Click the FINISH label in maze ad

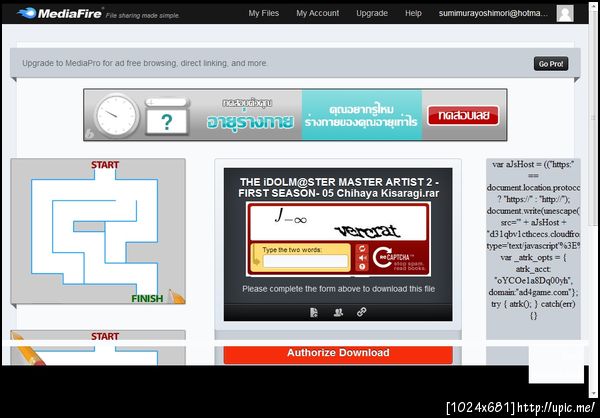pyautogui.click(x=147, y=299)
